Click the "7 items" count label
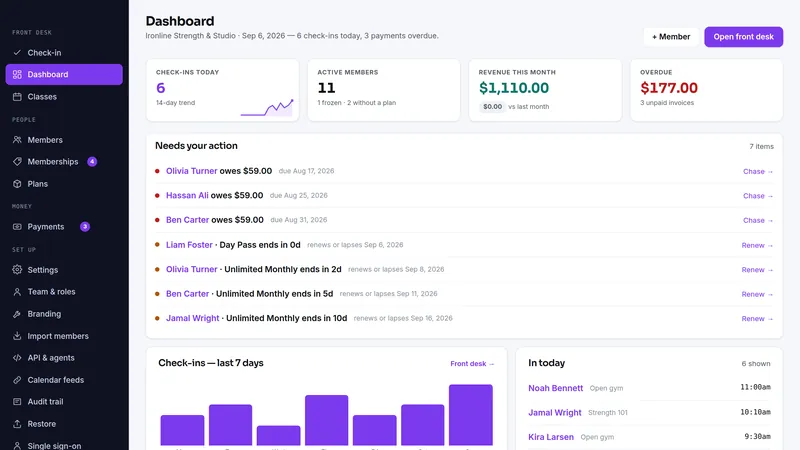800x450 pixels. pyautogui.click(x=761, y=146)
